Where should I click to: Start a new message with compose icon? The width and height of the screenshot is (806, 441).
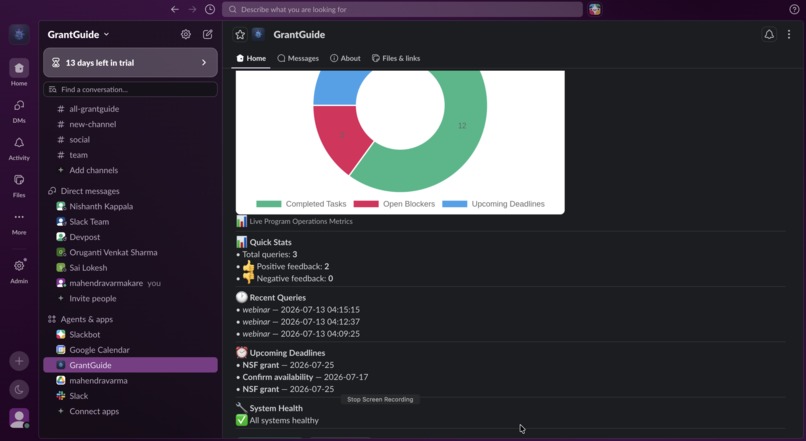tap(208, 34)
